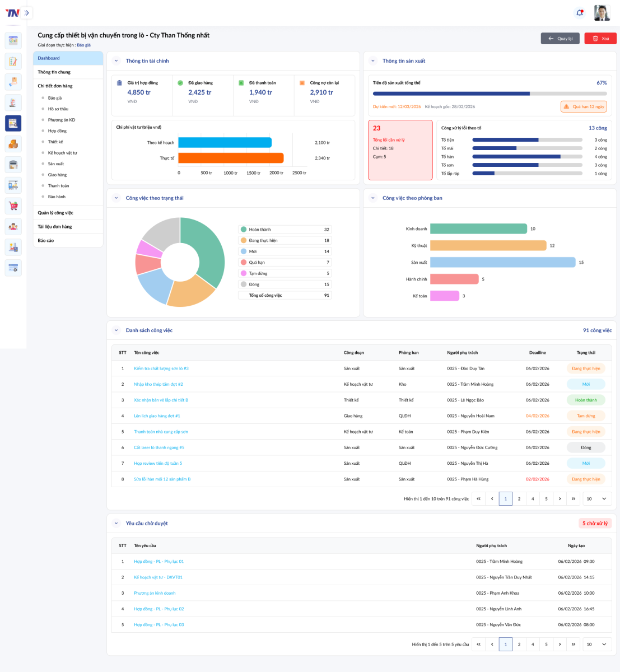Image resolution: width=620 pixels, height=672 pixels.
Task: Collapse the Công việc theo phòng ban panel
Action: point(373,198)
